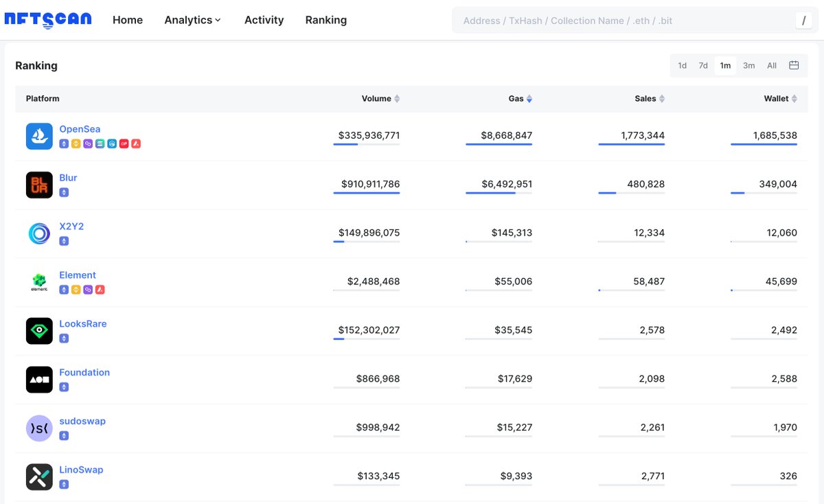The height and width of the screenshot is (504, 824).
Task: Click OpenSea's Solana chain icon
Action: [x=100, y=144]
